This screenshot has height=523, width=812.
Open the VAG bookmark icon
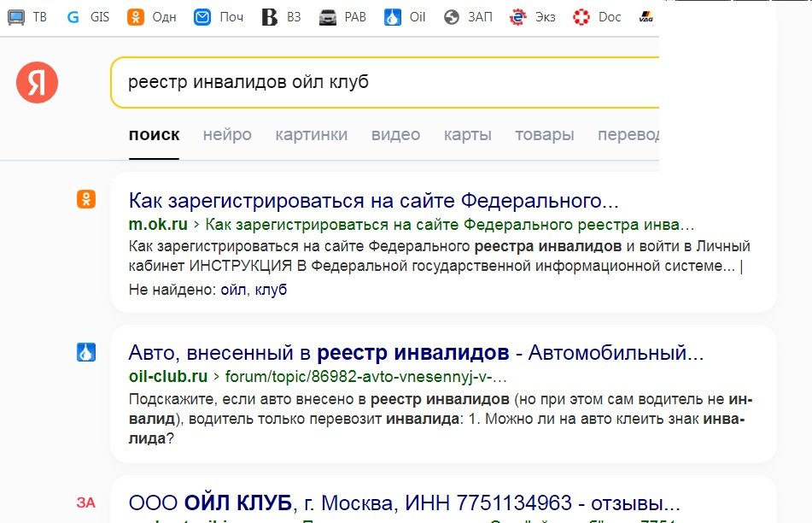click(x=646, y=17)
